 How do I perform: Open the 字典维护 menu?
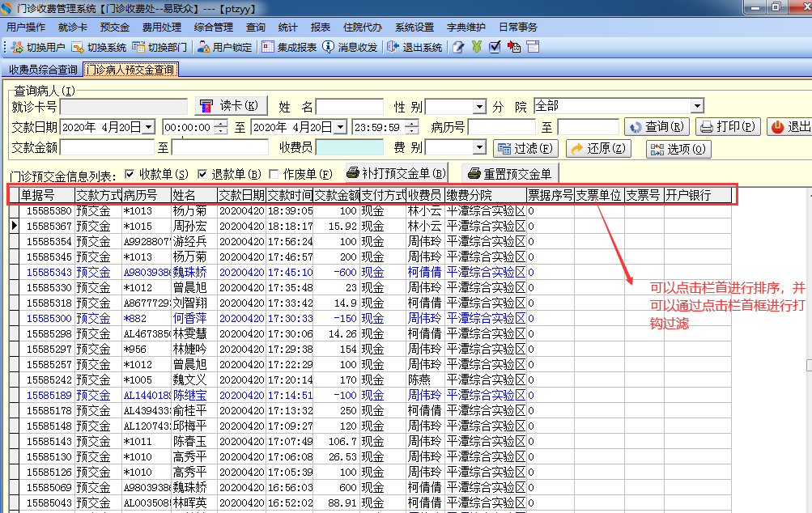(x=466, y=27)
